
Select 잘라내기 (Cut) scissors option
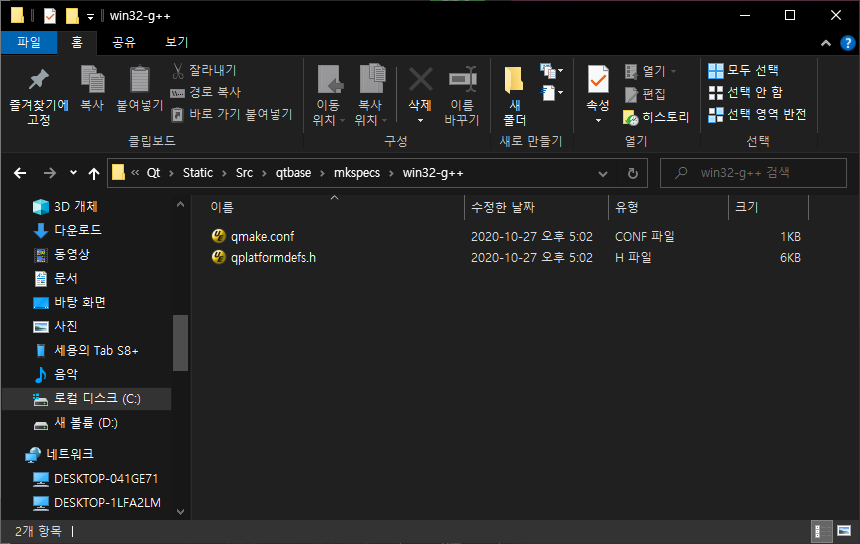[x=205, y=70]
